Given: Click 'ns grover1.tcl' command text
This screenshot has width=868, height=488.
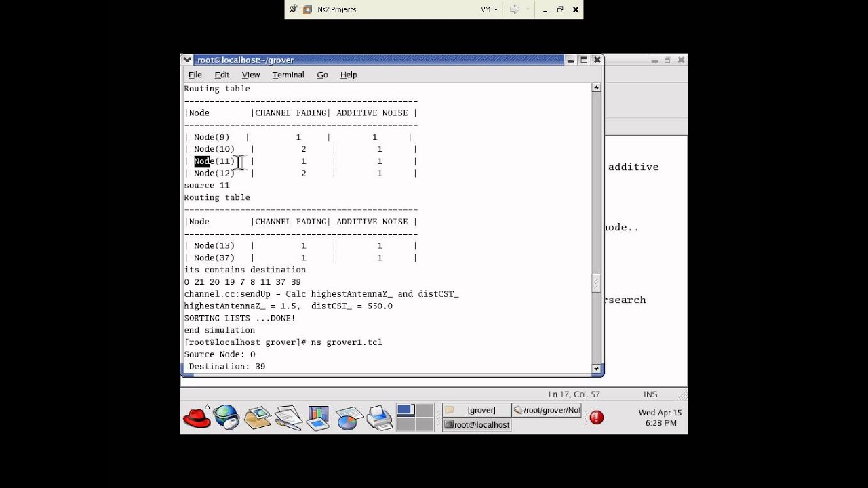Looking at the screenshot, I should pyautogui.click(x=347, y=342).
